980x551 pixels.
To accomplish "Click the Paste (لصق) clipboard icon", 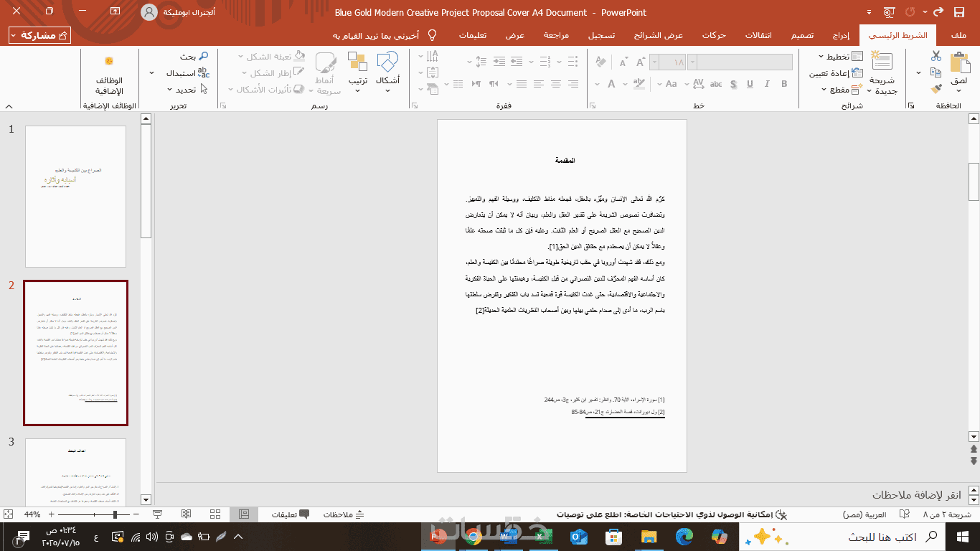I will coord(959,64).
